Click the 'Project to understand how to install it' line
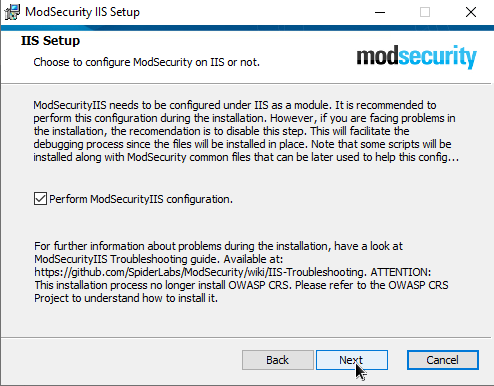 [x=126, y=298]
